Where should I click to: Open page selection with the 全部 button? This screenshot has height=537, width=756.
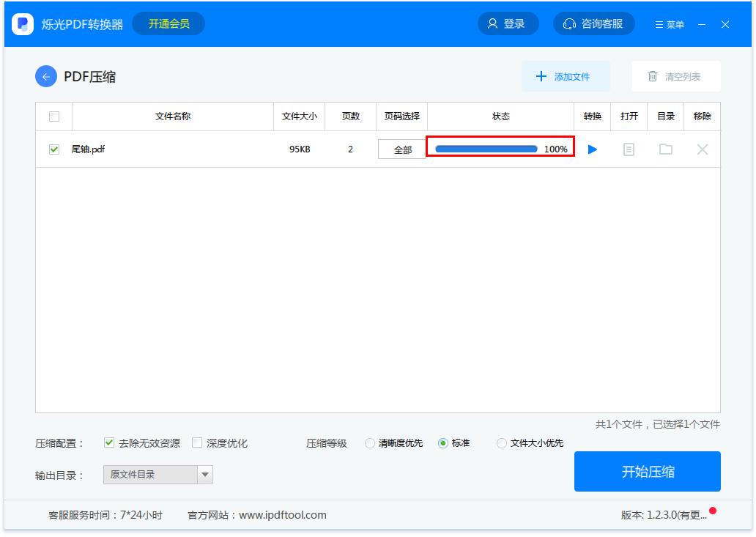401,149
